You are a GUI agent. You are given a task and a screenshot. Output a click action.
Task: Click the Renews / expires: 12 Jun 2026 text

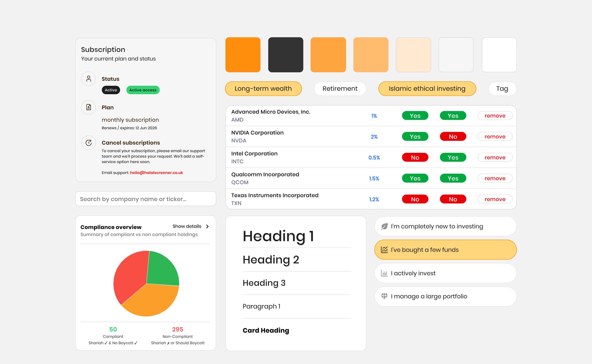coord(129,128)
